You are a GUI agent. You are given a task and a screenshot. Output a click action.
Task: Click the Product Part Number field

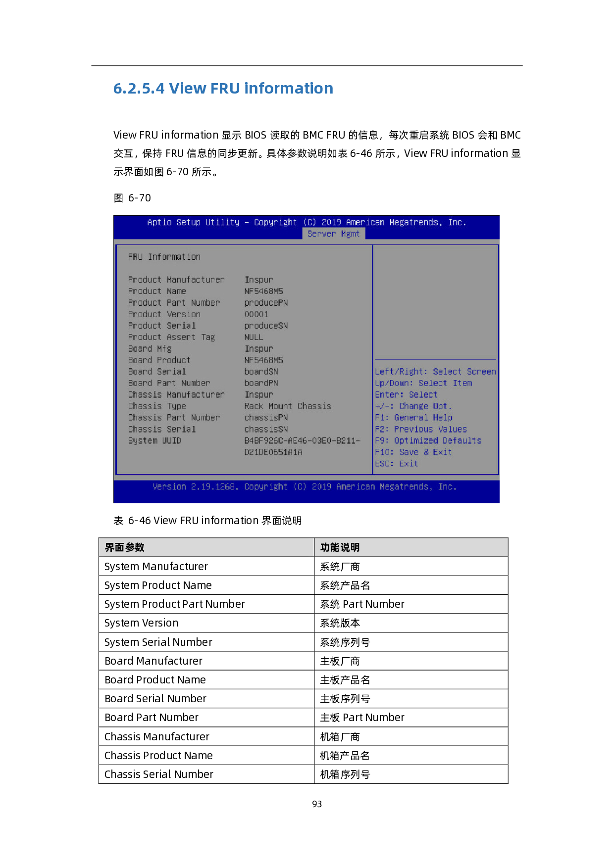pos(174,302)
